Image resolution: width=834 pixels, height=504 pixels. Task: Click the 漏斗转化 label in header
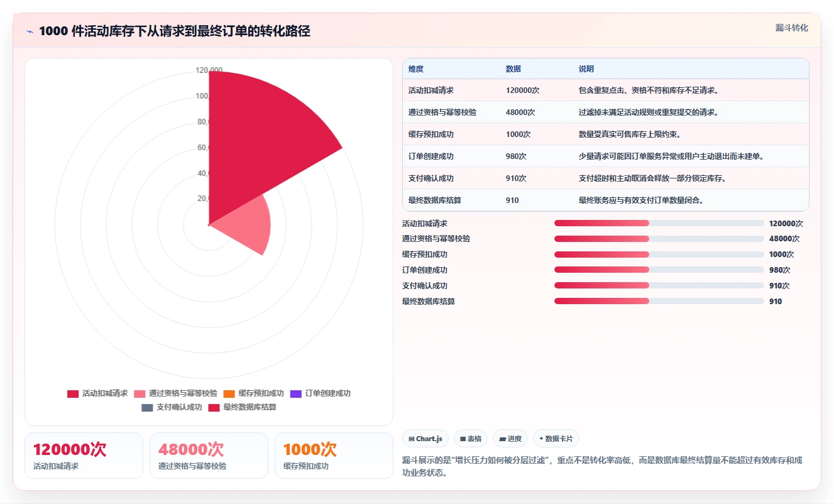[x=792, y=28]
